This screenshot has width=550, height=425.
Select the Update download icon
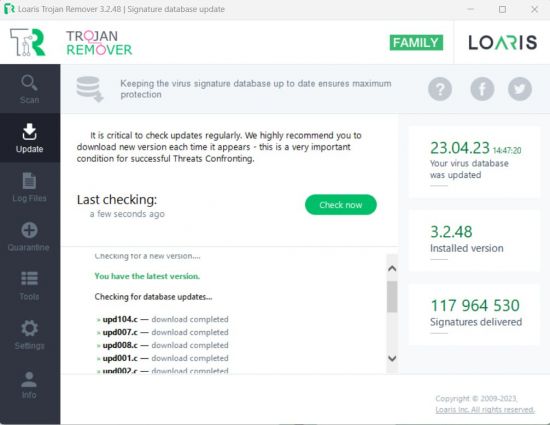(x=29, y=131)
